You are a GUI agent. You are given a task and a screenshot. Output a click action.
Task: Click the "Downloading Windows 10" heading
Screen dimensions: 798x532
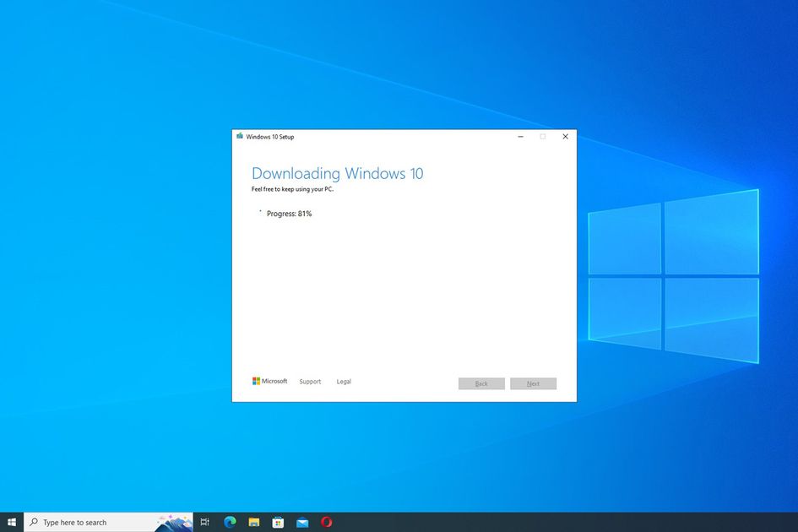(338, 174)
